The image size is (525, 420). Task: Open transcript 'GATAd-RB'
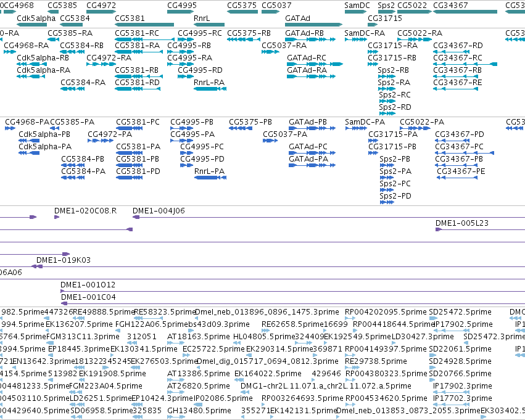304,33
